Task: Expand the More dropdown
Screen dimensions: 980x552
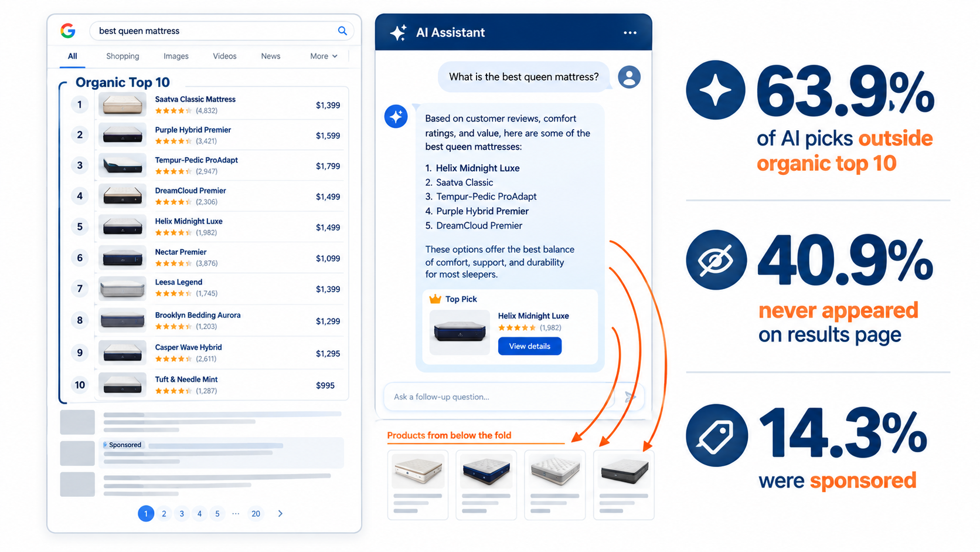Action: [x=324, y=56]
